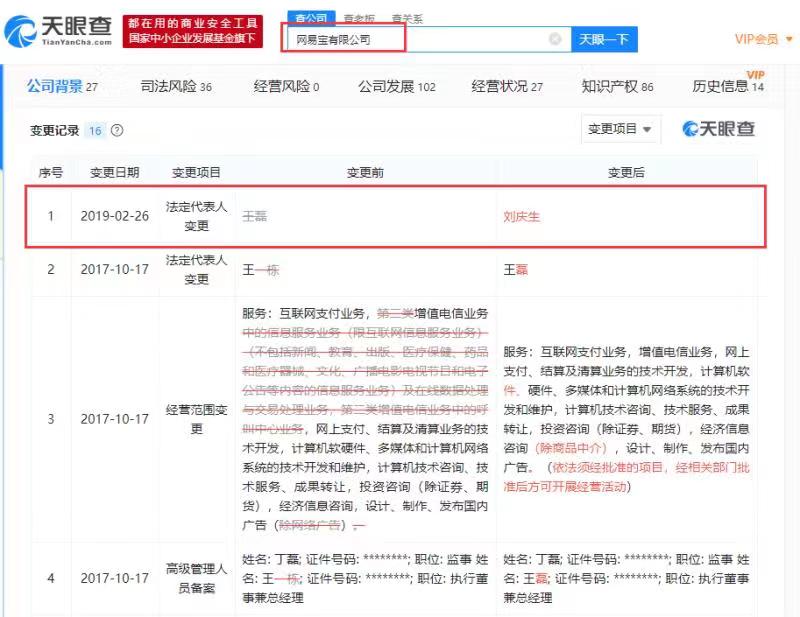The height and width of the screenshot is (617, 800).
Task: Click the 天眼查 watermark logo above the table
Action: coord(718,129)
